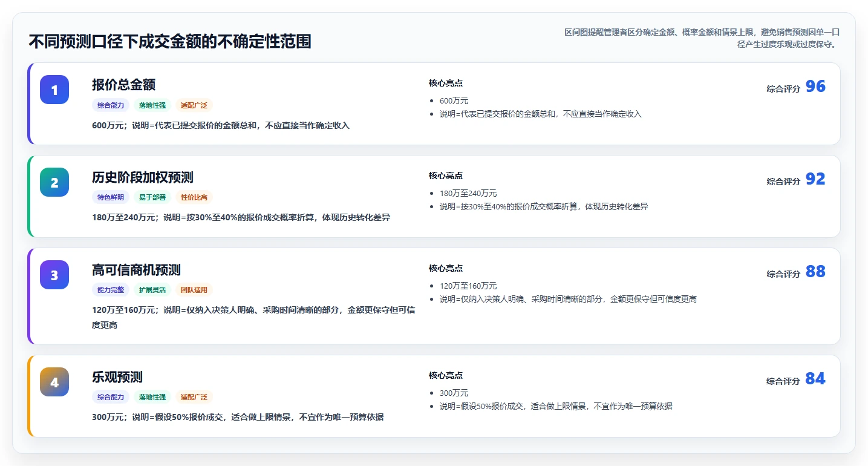Click 综合评分 label beside score 84
Image resolution: width=868 pixels, height=466 pixels.
pos(783,381)
